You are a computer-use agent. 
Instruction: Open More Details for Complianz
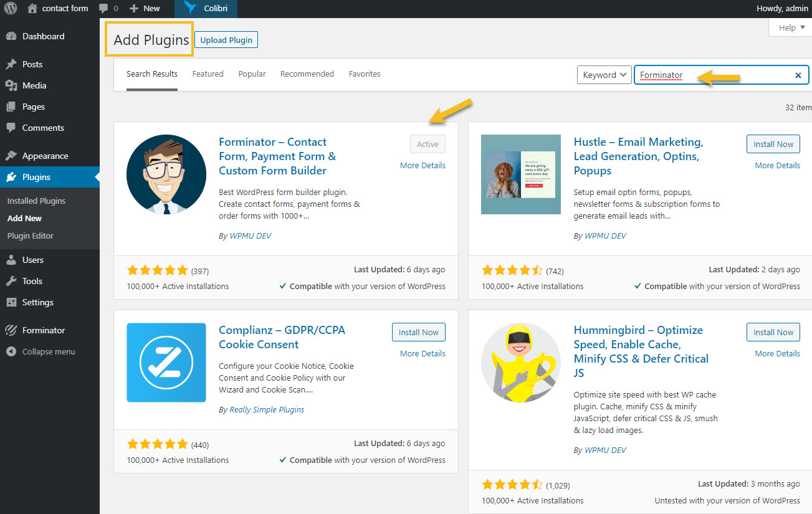click(x=423, y=354)
